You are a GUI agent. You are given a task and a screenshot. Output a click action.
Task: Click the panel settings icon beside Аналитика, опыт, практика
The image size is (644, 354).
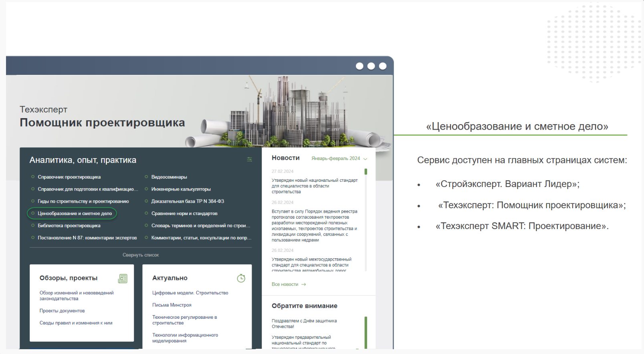[x=249, y=159]
